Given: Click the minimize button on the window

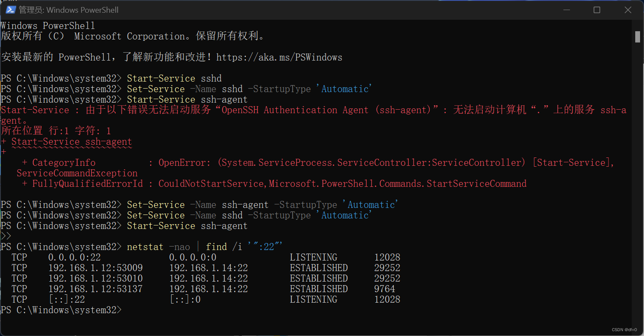Looking at the screenshot, I should coord(566,9).
